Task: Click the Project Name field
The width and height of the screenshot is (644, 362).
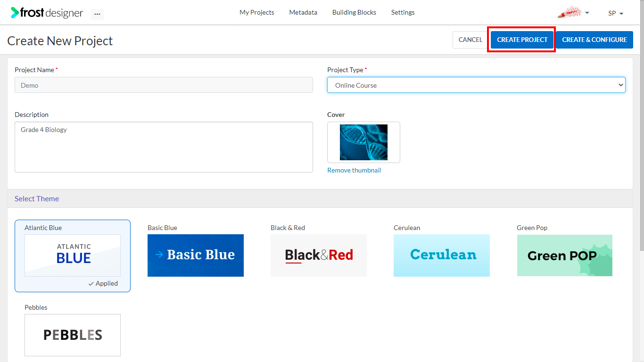Action: tap(164, 85)
